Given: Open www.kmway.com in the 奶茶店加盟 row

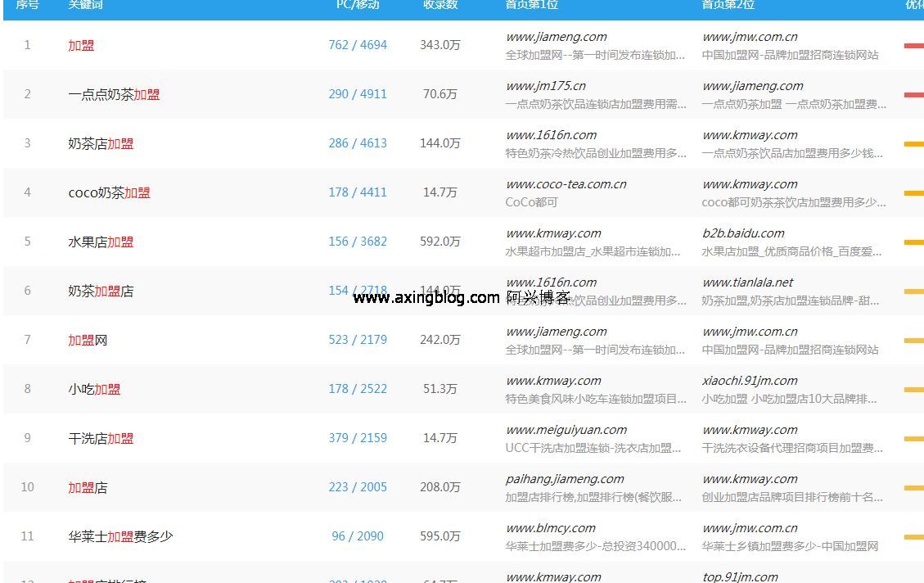Looking at the screenshot, I should [x=750, y=135].
